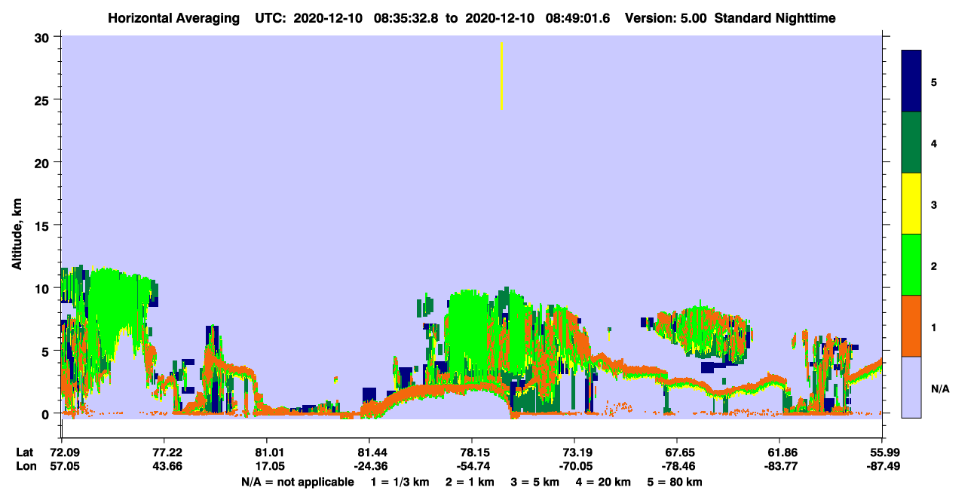Click the 'N/A = not applicable' legend text
Viewport: 980px width, 503px height.
coord(297,482)
